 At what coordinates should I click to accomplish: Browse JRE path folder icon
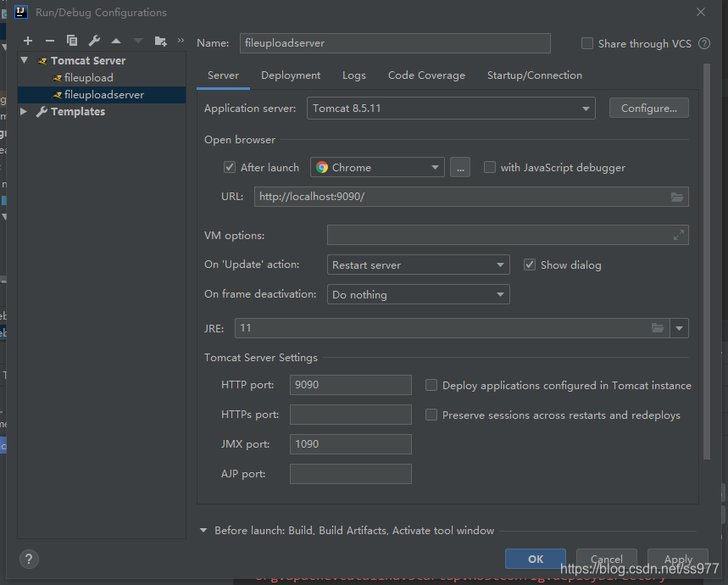(658, 328)
